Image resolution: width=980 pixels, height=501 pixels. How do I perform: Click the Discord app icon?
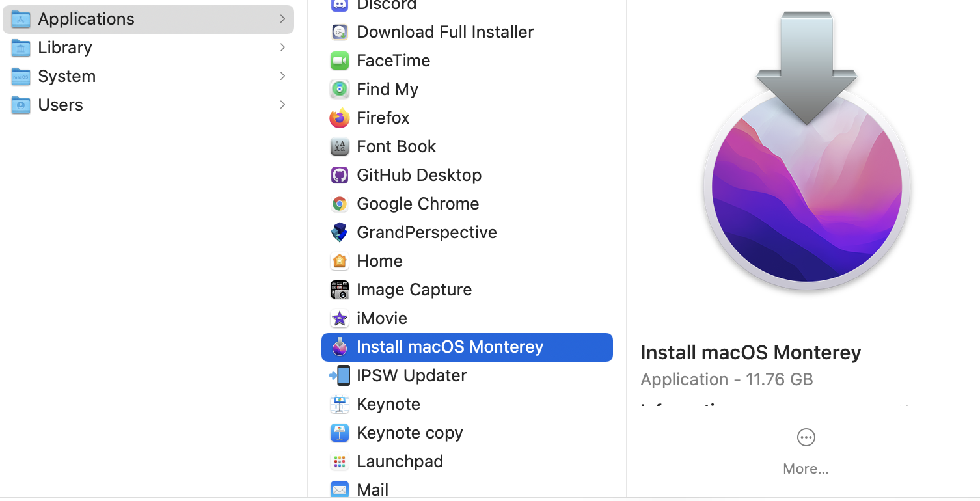point(340,4)
